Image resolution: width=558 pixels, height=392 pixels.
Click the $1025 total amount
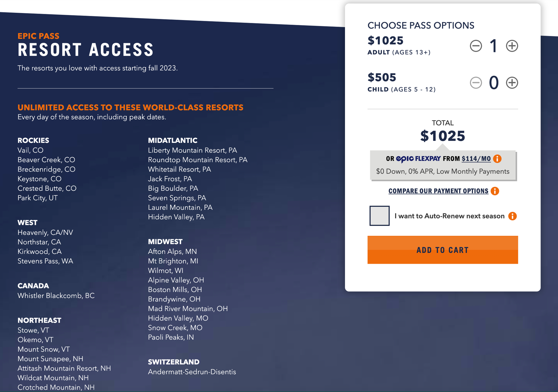coord(443,135)
